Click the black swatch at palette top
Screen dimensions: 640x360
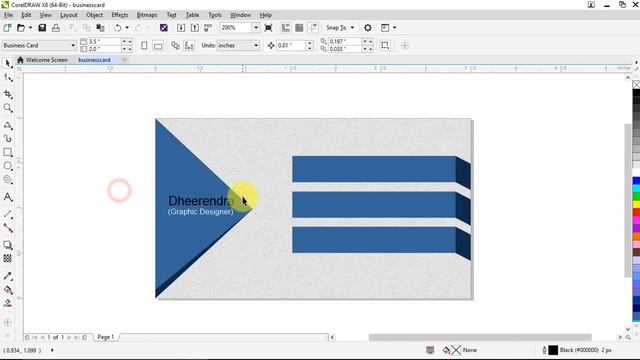tap(636, 93)
